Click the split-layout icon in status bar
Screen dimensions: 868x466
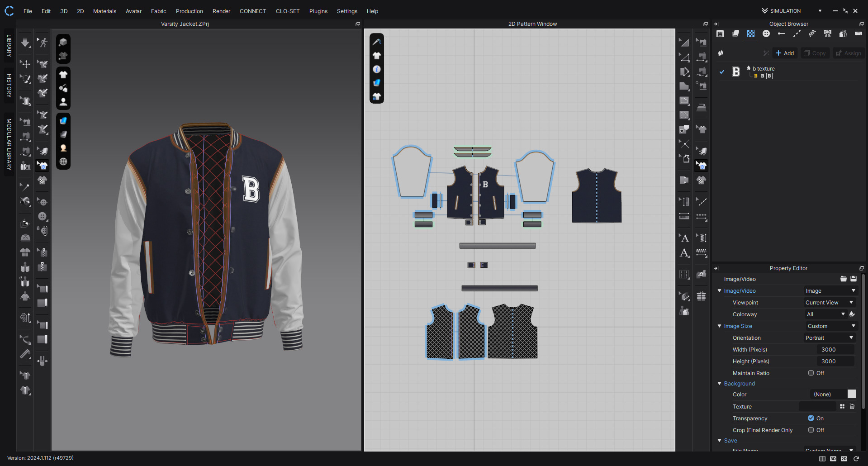coord(822,459)
